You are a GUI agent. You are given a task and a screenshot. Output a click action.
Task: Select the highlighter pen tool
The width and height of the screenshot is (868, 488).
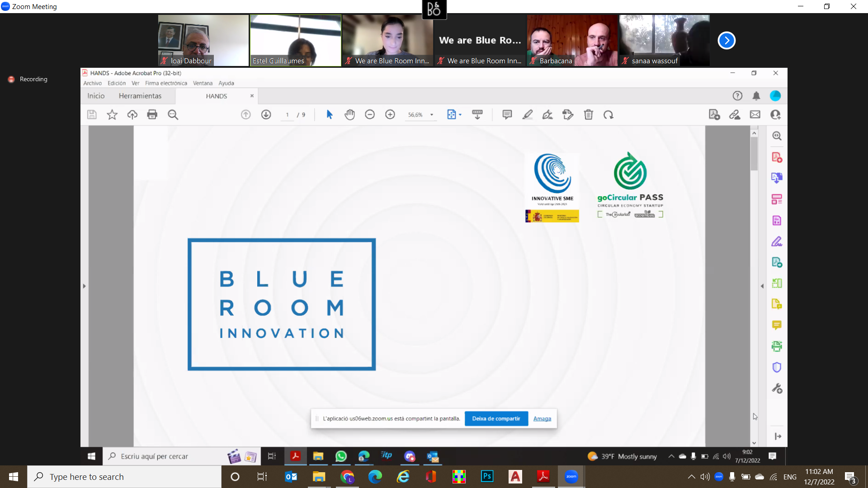coord(528,115)
